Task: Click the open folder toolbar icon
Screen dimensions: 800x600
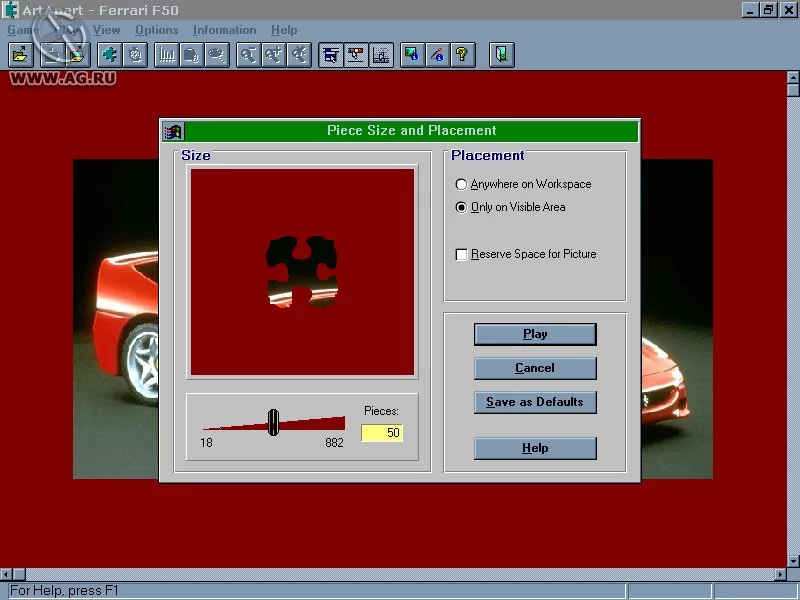Action: (21, 55)
